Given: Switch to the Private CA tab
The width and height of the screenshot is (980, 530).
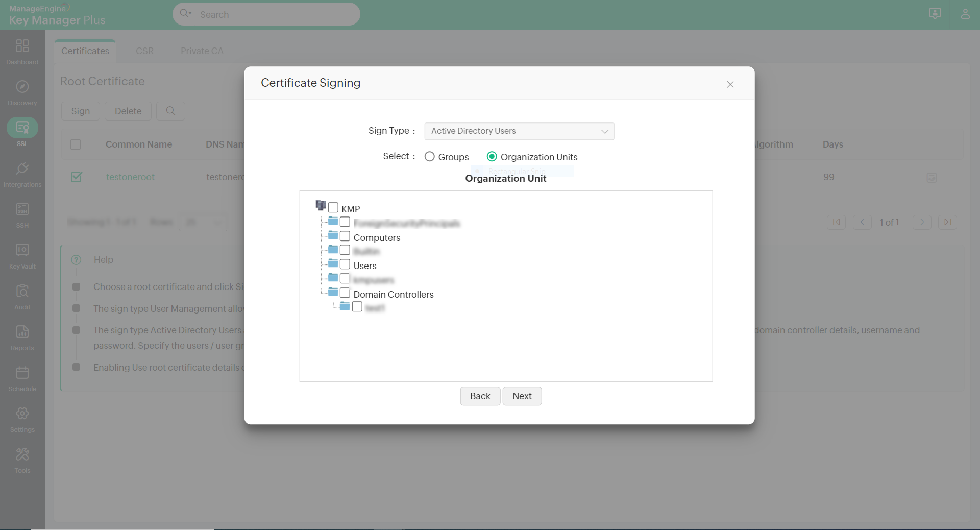Looking at the screenshot, I should tap(202, 51).
